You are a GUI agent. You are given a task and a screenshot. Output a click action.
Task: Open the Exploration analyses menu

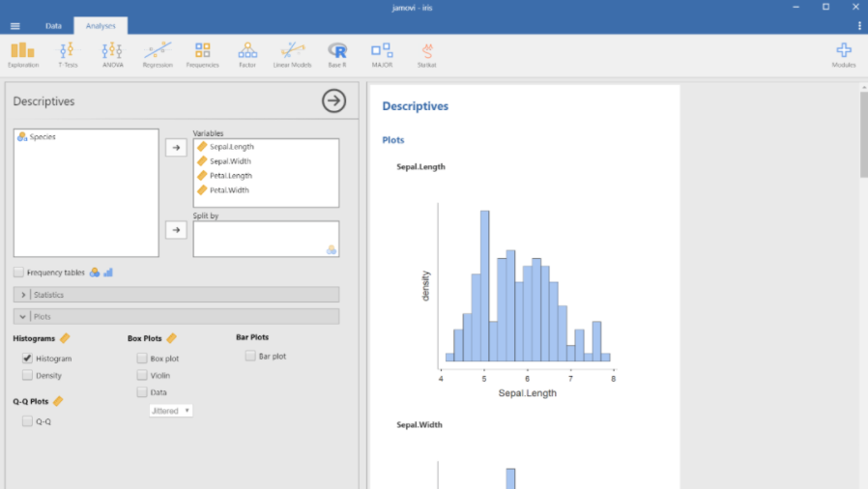click(x=22, y=54)
